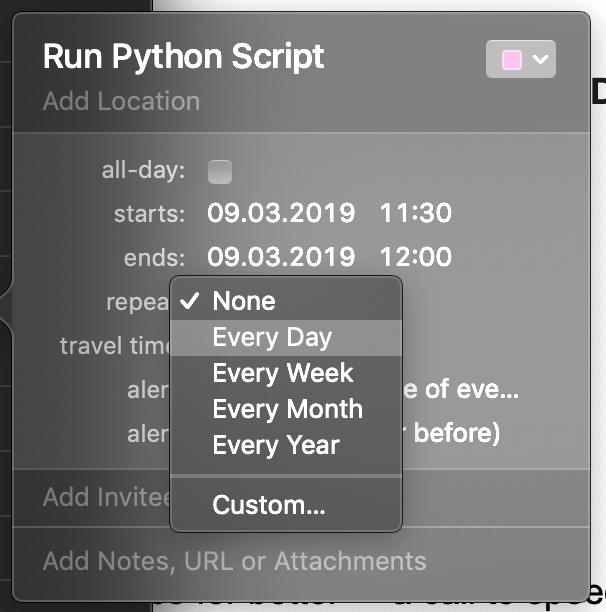Screen dimensions: 606x612
Task: Enable the all-day checkbox
Action: 220,172
